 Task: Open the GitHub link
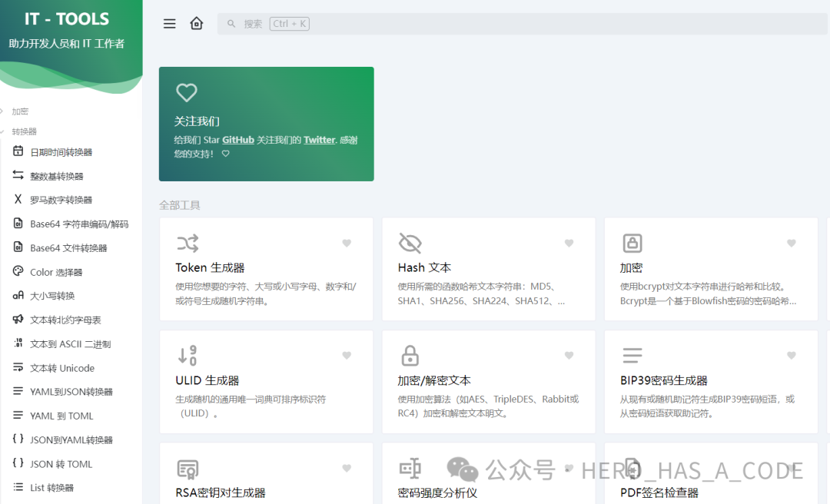coord(238,141)
